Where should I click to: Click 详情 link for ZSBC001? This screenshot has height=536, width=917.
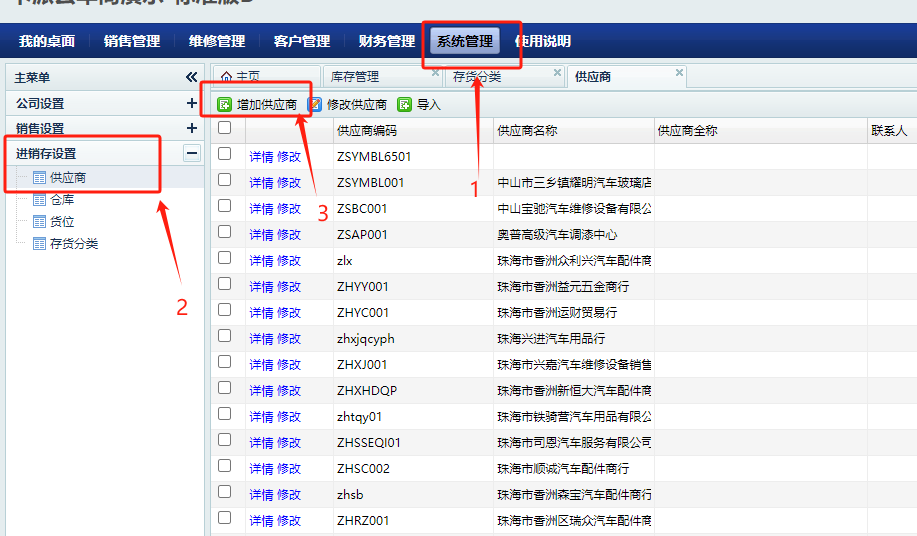click(261, 209)
